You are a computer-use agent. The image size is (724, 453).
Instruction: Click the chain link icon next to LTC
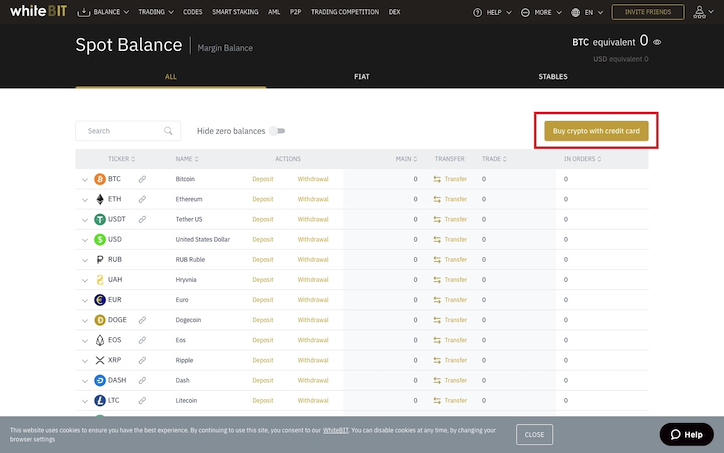coord(142,400)
